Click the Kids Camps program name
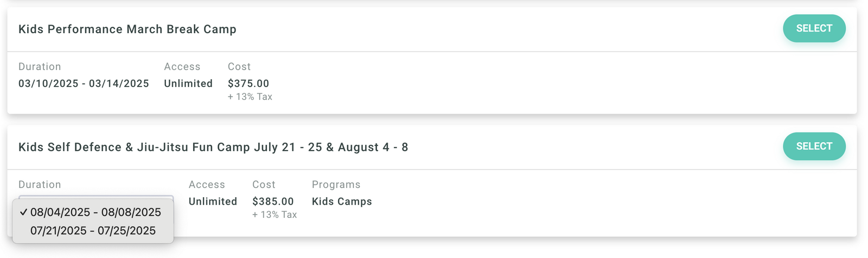 click(x=342, y=202)
